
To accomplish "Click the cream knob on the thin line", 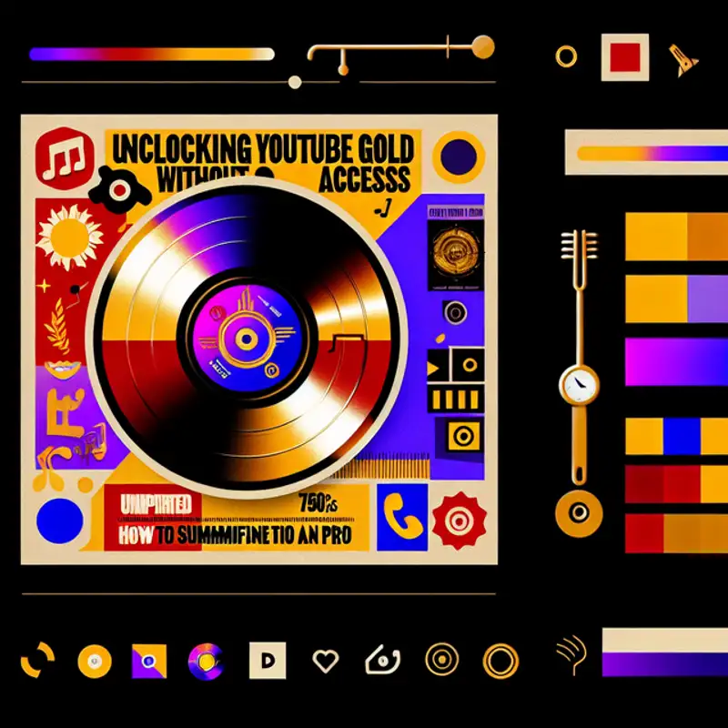I will (295, 82).
